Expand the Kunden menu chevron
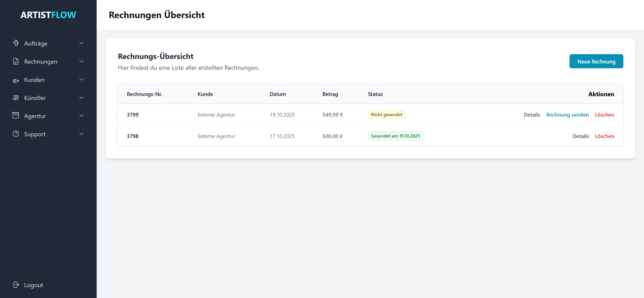This screenshot has height=298, width=644. 82,80
